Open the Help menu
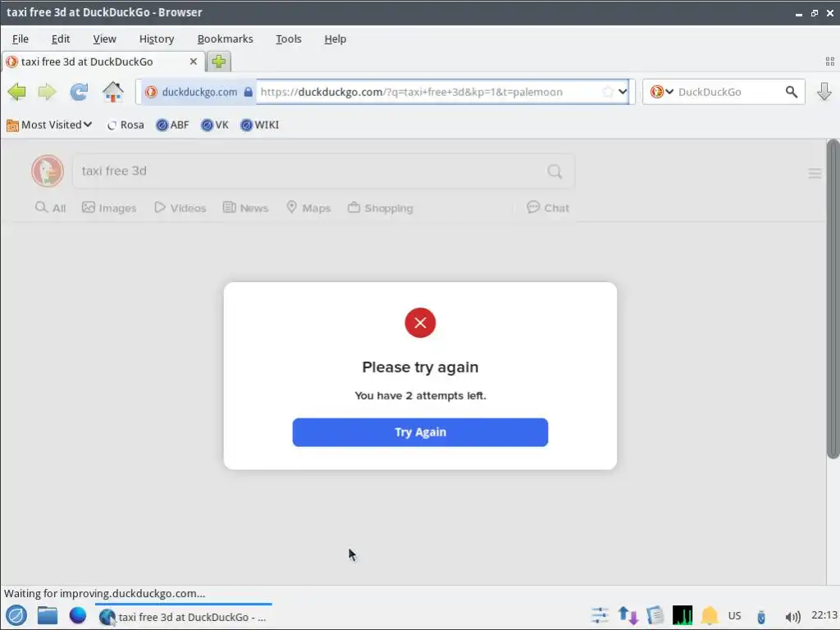840x630 pixels. click(336, 39)
